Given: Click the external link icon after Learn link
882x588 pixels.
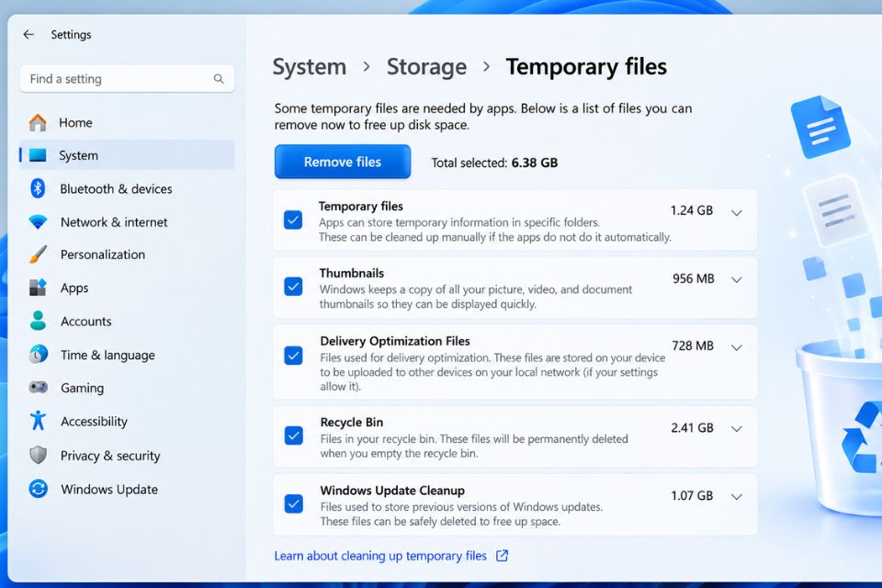Looking at the screenshot, I should (x=503, y=556).
